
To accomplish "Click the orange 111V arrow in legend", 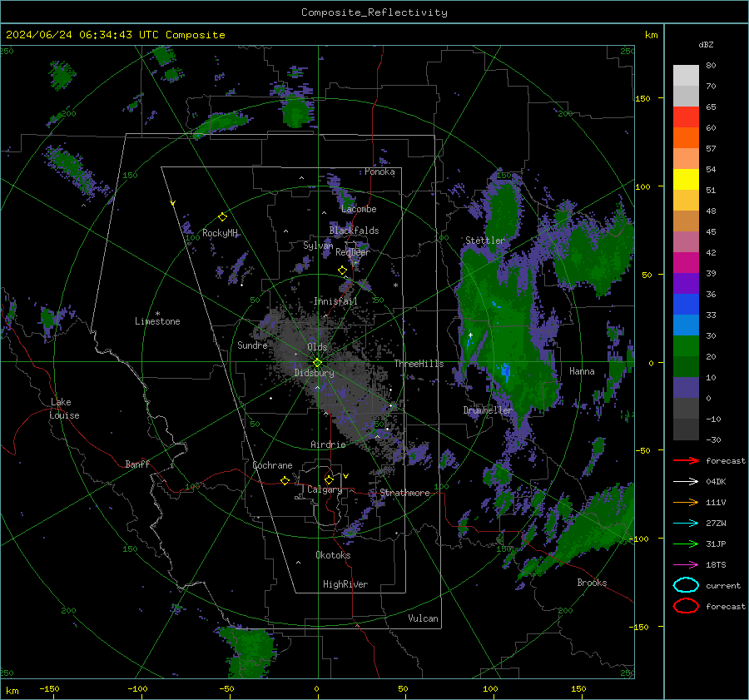I will (686, 502).
